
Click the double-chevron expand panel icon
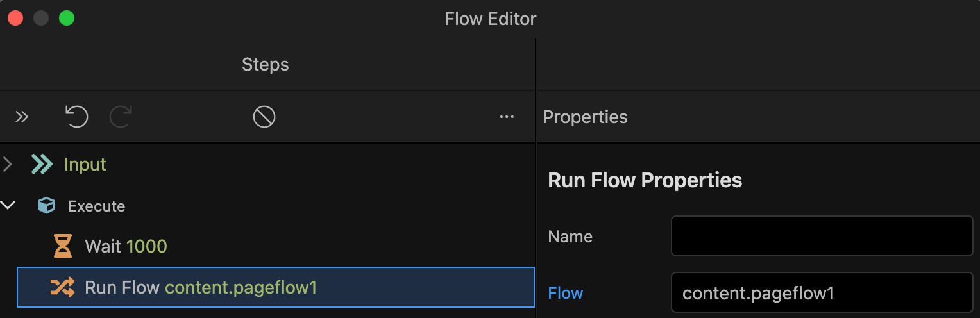pos(22,117)
